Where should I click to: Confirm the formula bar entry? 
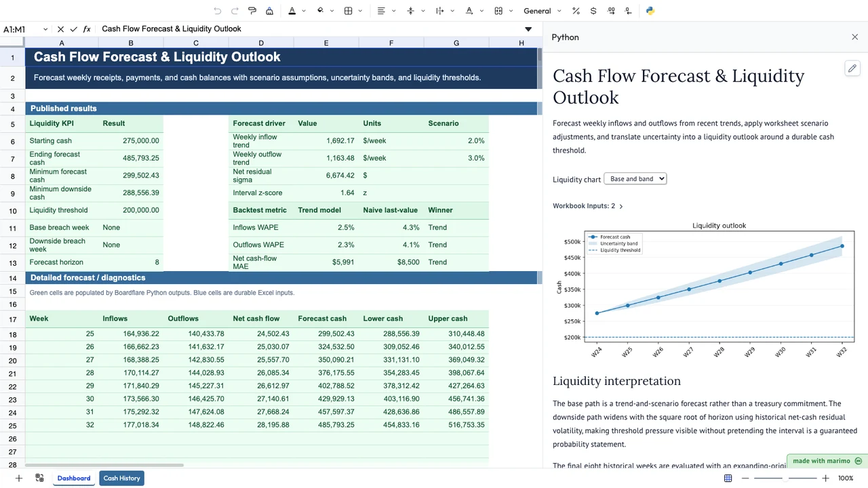coord(73,29)
